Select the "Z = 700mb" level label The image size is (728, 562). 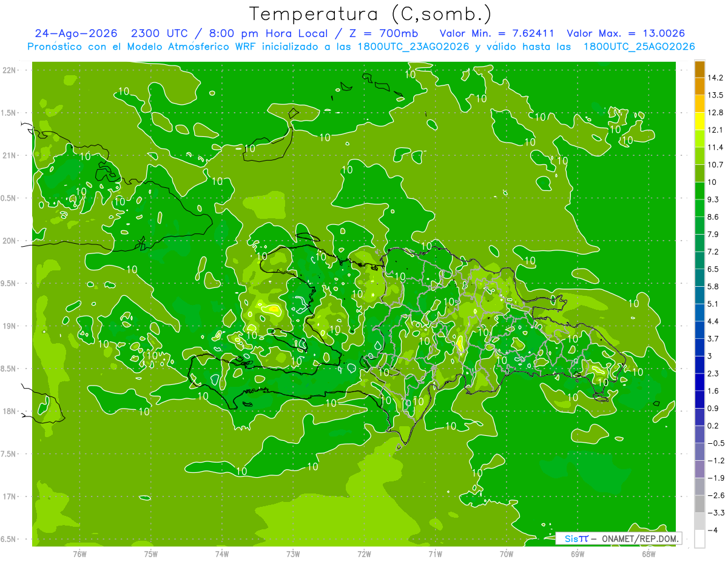(383, 33)
